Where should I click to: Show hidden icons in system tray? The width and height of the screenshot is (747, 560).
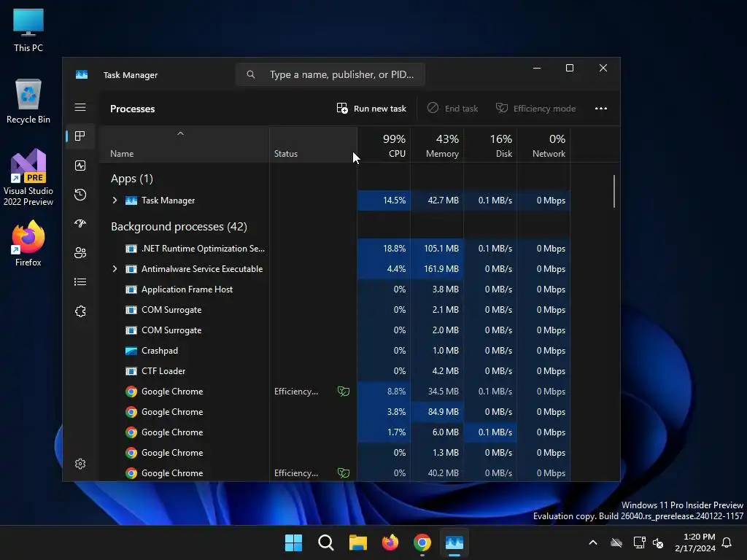pos(593,542)
